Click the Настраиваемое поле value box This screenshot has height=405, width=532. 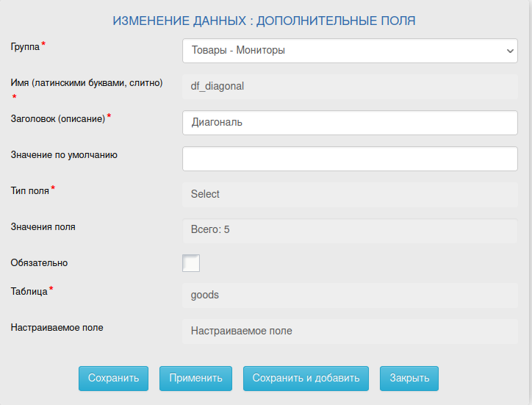[350, 331]
